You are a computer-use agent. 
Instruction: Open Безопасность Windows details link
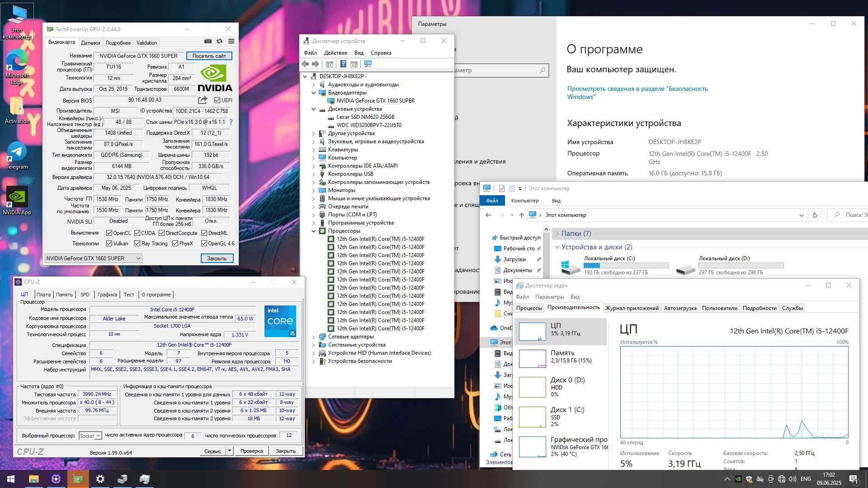click(x=637, y=93)
